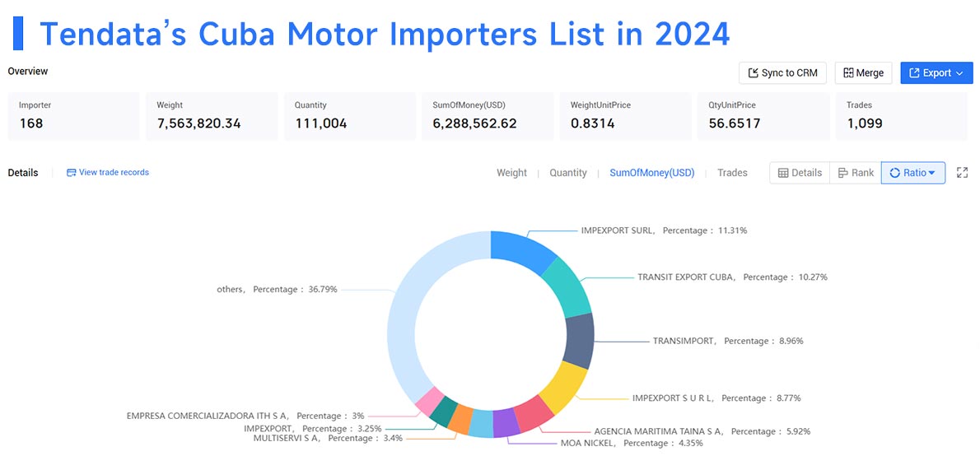
Task: Click IMPEXPORT S U R L 8.77% label
Action: (716, 398)
